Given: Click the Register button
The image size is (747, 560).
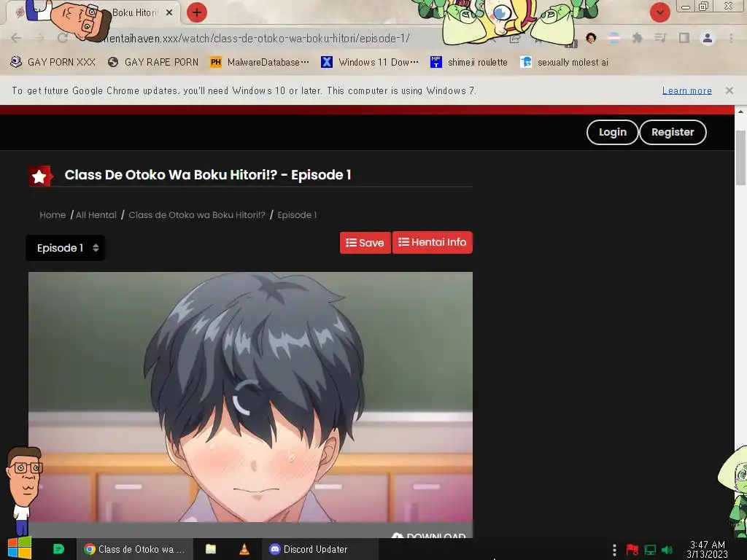Looking at the screenshot, I should click(x=672, y=132).
